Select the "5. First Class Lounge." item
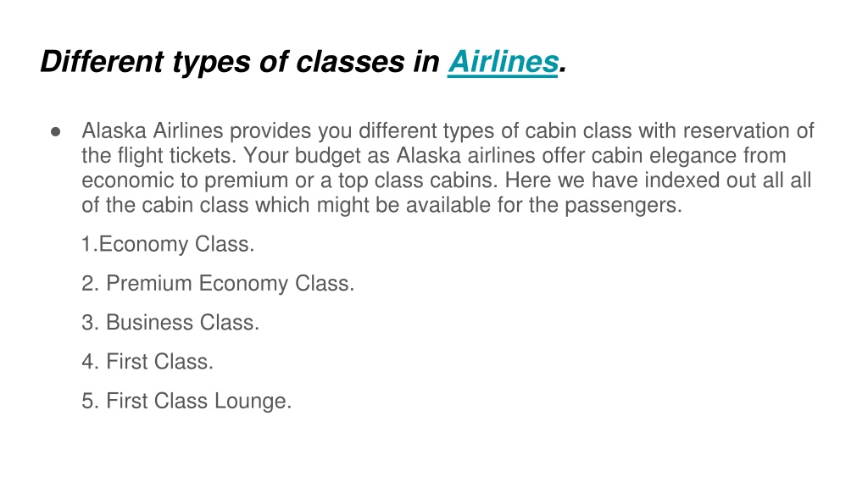This screenshot has width=868, height=488. (186, 401)
